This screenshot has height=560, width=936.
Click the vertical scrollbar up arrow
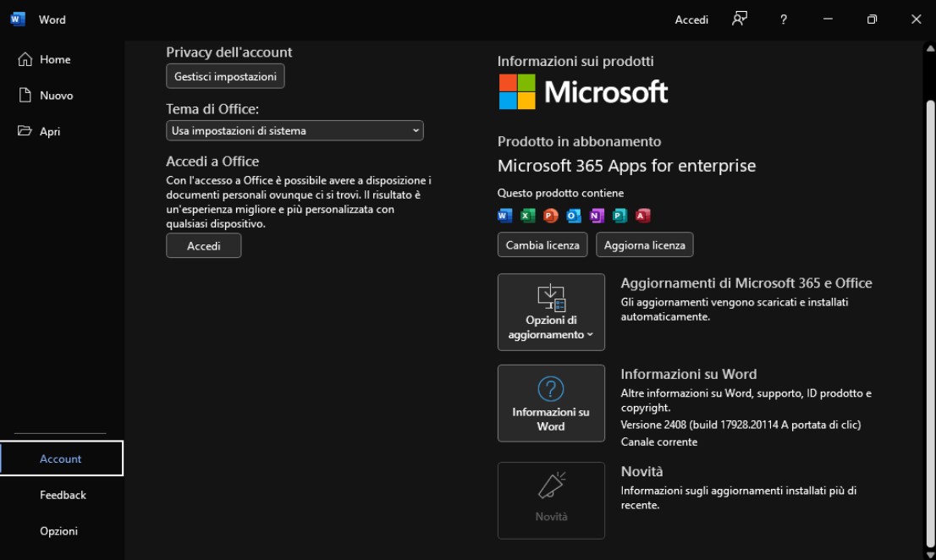click(930, 49)
